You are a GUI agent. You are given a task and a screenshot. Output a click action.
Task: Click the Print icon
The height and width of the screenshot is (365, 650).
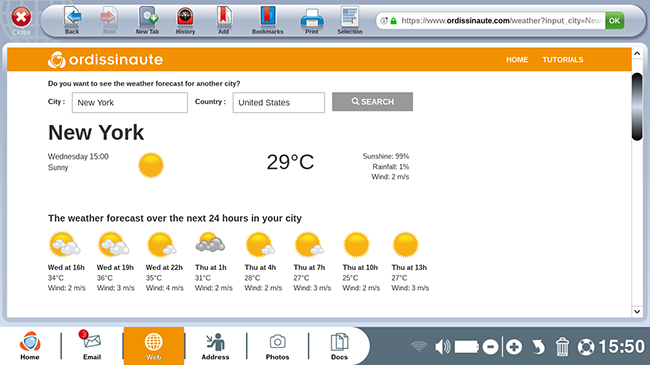point(312,18)
